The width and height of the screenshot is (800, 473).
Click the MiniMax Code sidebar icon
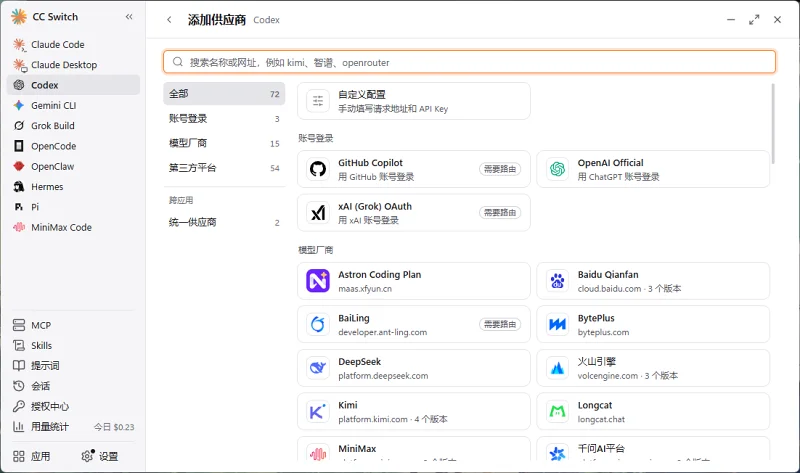(x=19, y=228)
